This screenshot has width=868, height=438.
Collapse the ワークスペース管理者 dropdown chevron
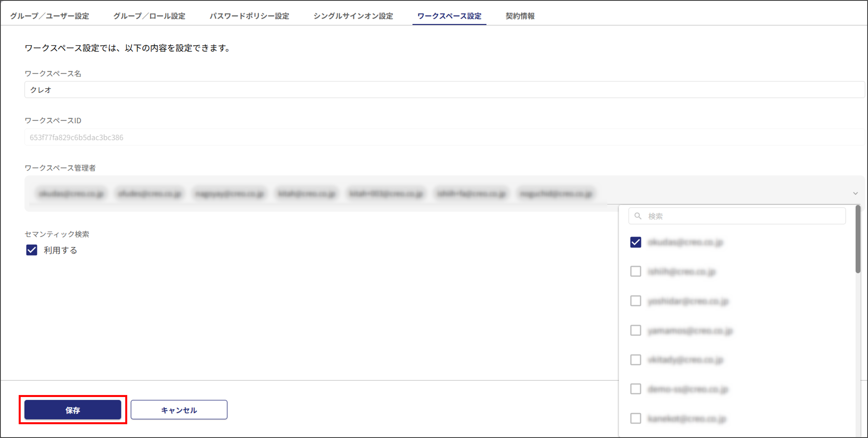click(855, 193)
